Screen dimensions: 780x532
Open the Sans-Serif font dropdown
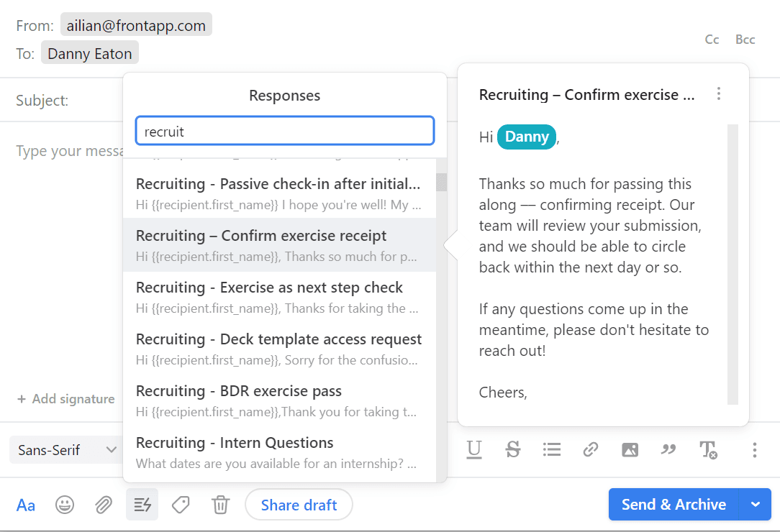click(x=66, y=450)
